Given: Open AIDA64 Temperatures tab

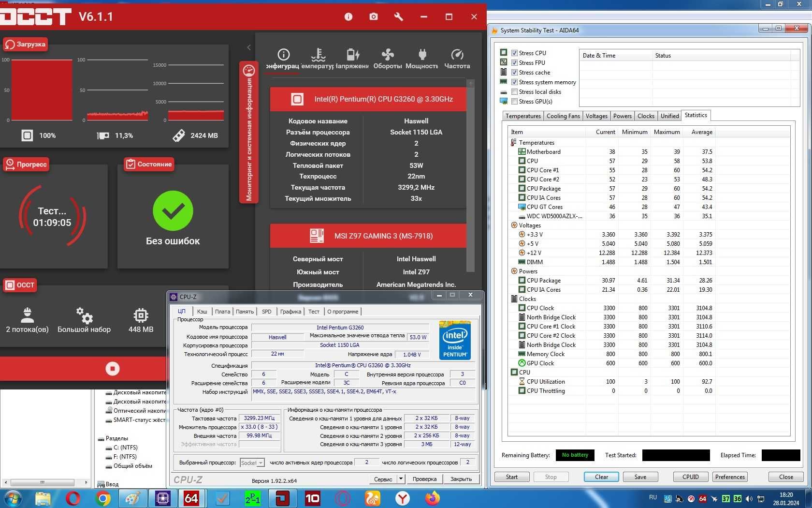Looking at the screenshot, I should click(x=523, y=116).
